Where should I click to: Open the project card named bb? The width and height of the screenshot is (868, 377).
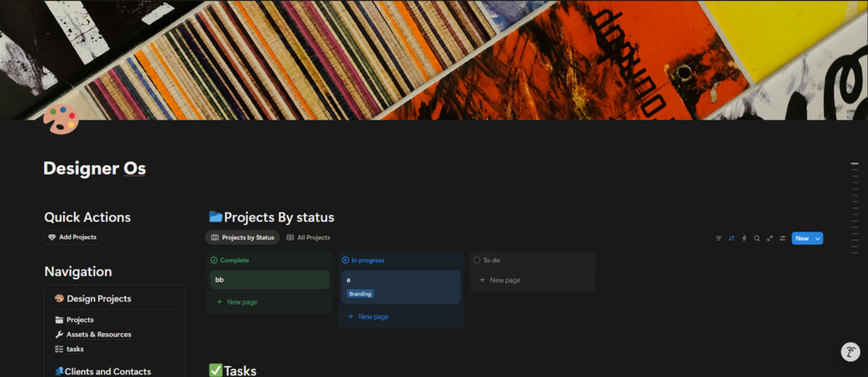coord(269,280)
